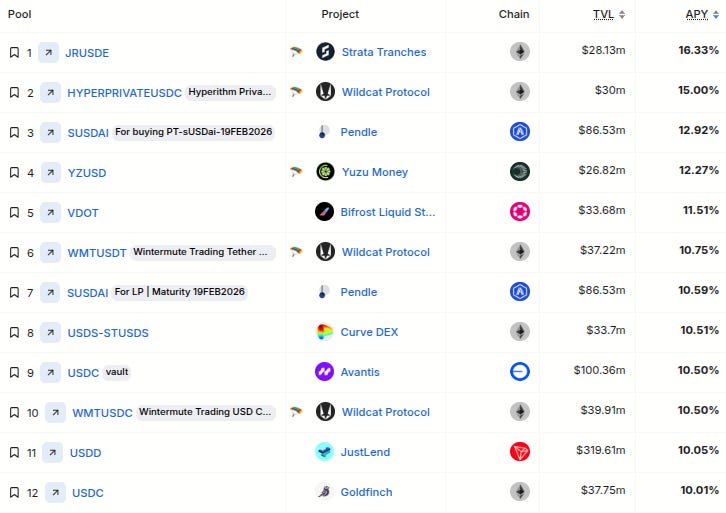Open external link arrow for JRUSDE

coord(48,52)
